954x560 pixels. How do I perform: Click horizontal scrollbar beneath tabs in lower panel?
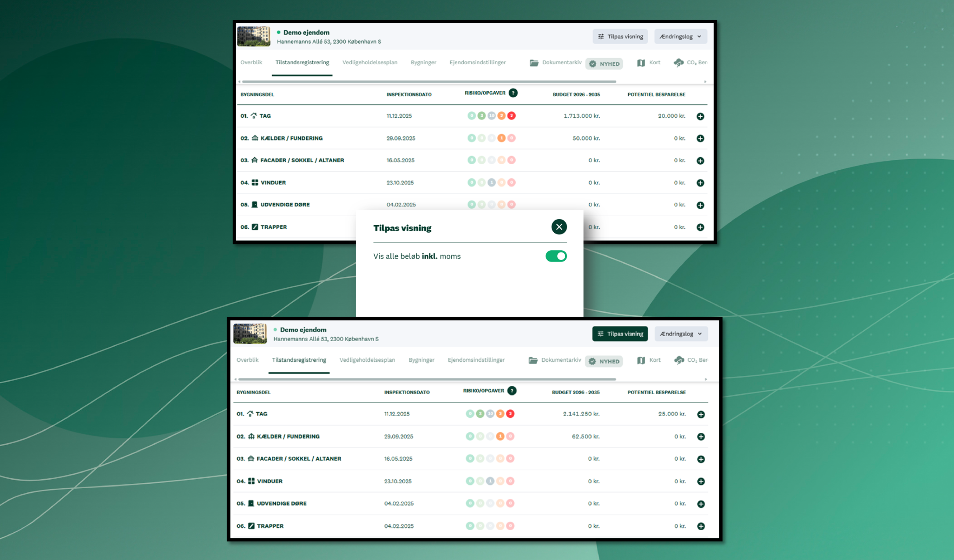pyautogui.click(x=427, y=379)
